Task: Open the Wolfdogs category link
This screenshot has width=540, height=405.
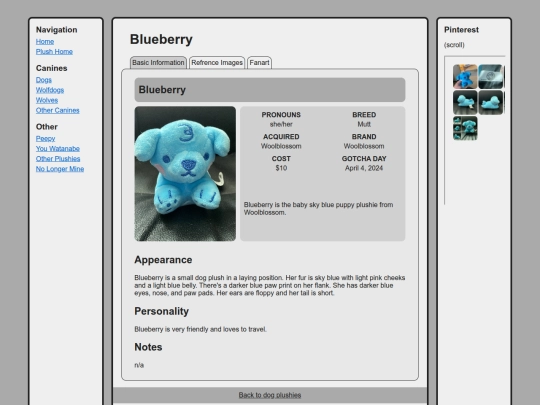Action: [x=50, y=90]
